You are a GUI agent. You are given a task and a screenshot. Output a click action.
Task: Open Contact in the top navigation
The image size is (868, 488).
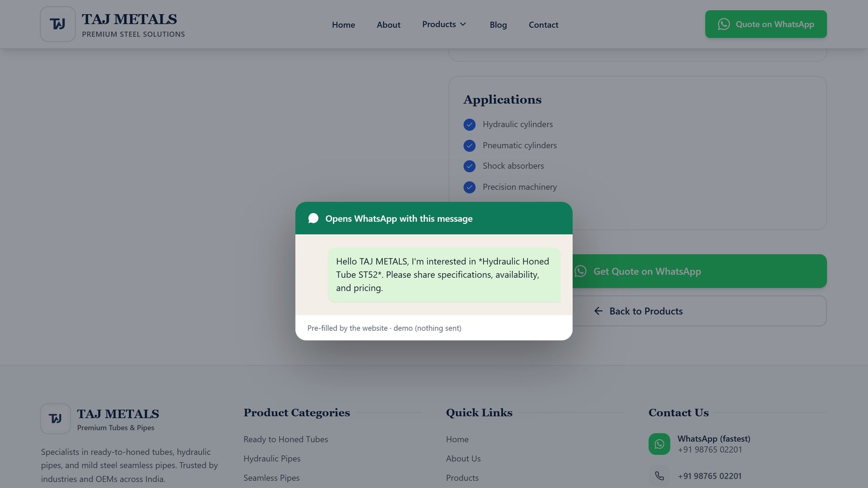pos(544,25)
